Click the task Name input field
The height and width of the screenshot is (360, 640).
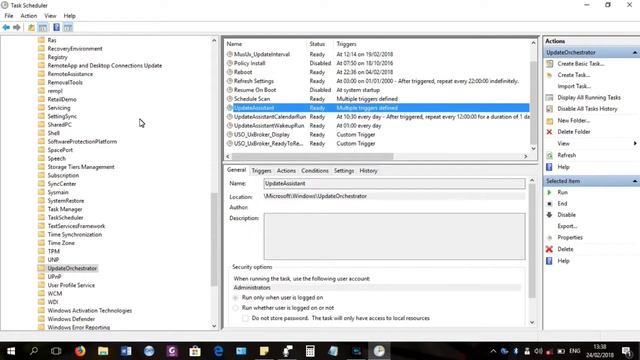tap(394, 184)
